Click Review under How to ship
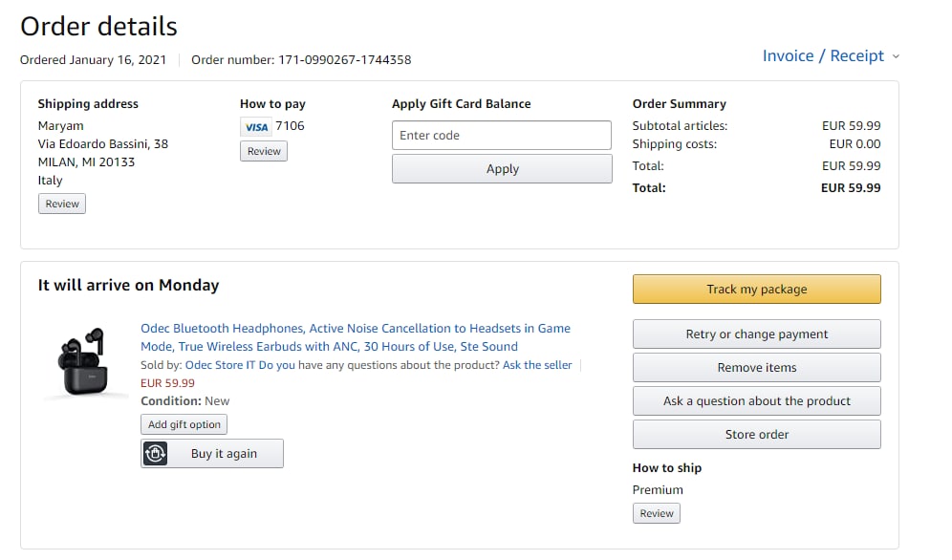 657,513
